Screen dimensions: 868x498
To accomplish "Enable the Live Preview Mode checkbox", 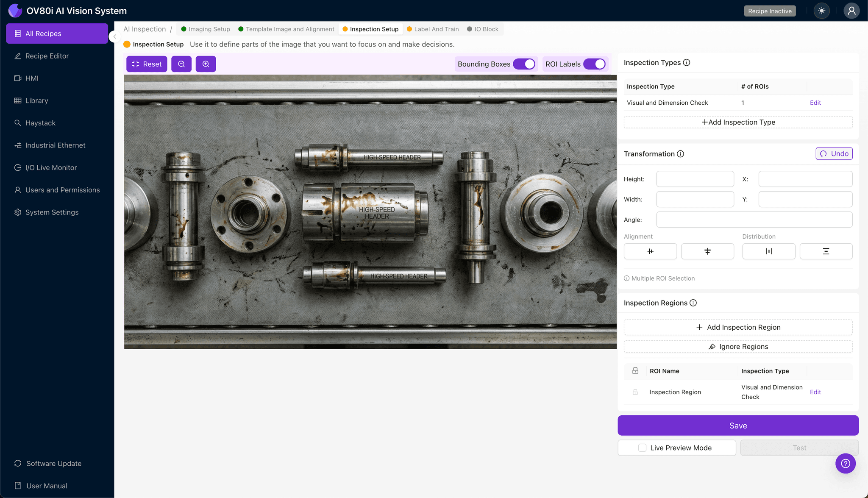I will tap(642, 448).
